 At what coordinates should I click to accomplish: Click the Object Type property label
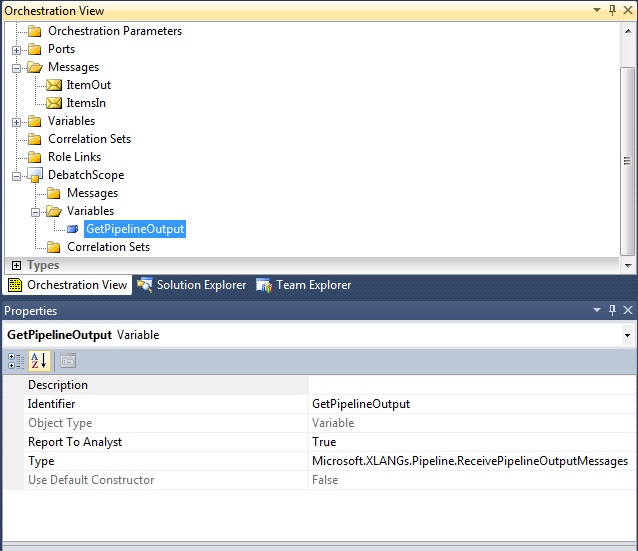(x=60, y=423)
